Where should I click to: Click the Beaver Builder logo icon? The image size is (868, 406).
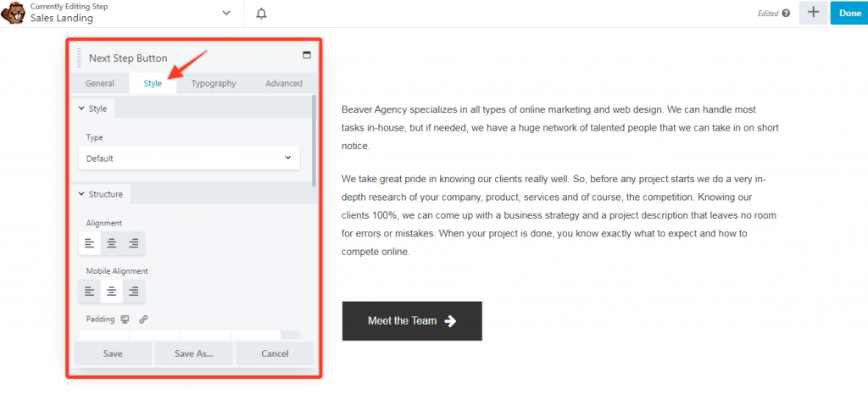tap(14, 14)
